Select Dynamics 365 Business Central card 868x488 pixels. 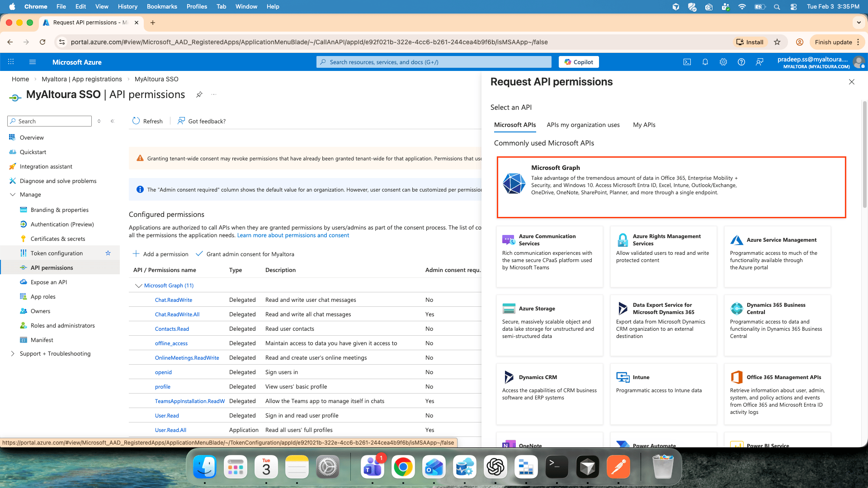point(777,325)
